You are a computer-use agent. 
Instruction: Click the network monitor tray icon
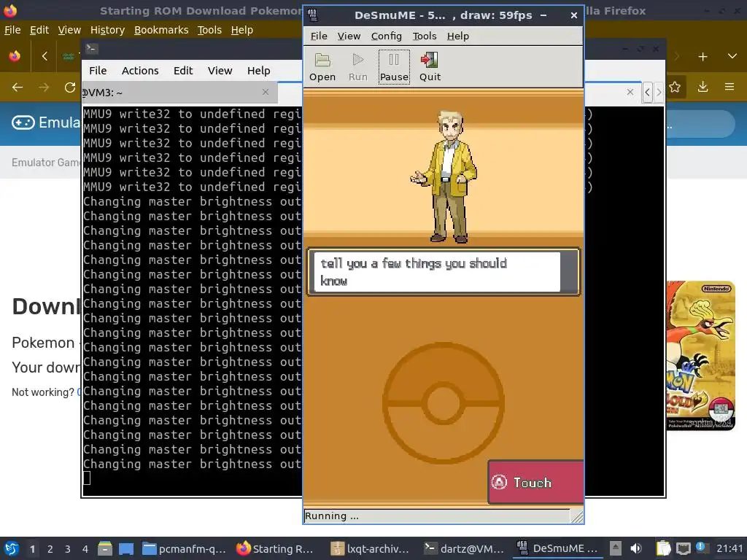(x=683, y=548)
